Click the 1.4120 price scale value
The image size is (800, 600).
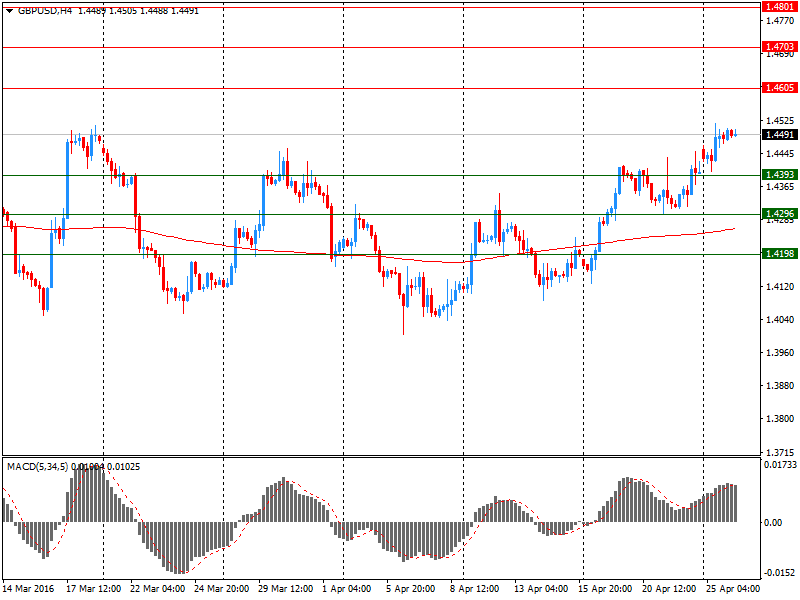[x=781, y=287]
